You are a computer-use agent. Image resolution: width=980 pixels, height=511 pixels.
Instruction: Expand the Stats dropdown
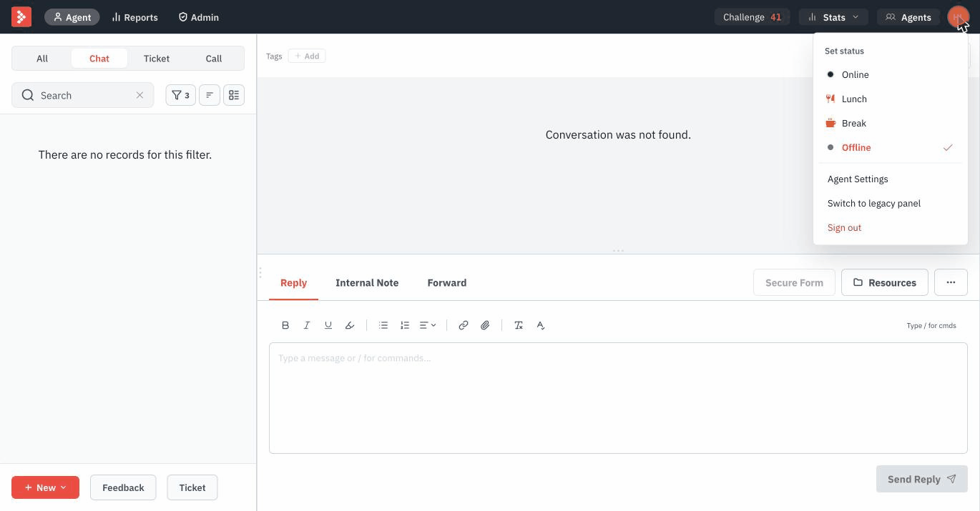(833, 17)
